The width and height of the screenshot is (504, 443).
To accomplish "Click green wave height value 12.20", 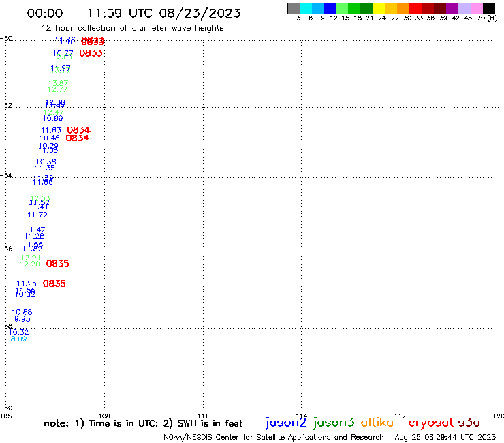I will [x=30, y=264].
